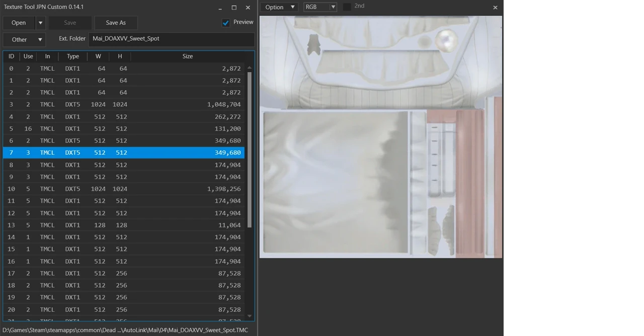
Task: Select texture row with ID 6
Action: [124, 141]
